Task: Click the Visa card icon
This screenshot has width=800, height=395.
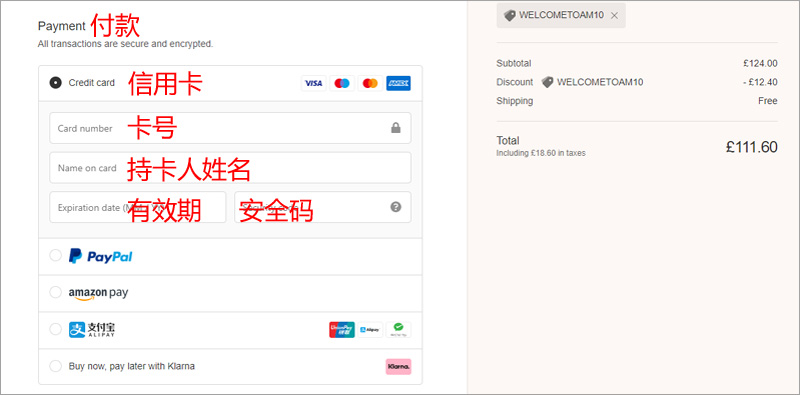Action: (x=314, y=83)
